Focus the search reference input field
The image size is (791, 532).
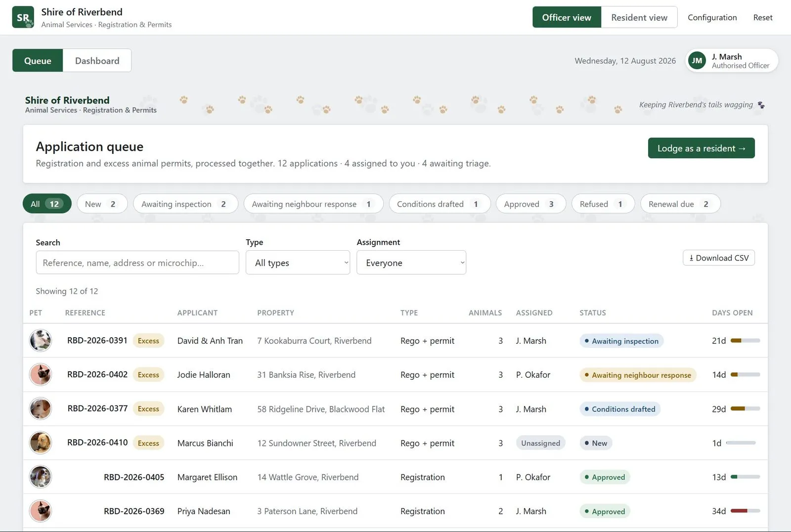click(x=137, y=263)
